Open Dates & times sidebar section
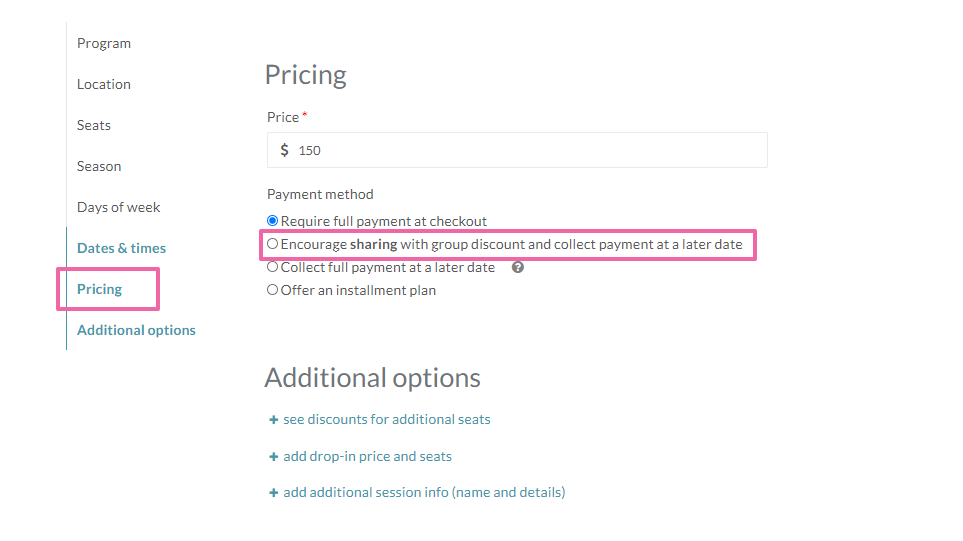 121,248
